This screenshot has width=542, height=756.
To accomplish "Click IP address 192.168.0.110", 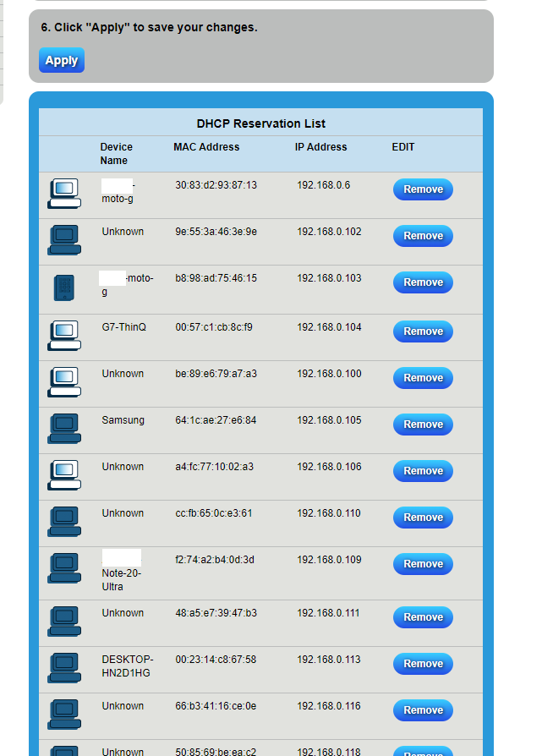I will pyautogui.click(x=328, y=513).
